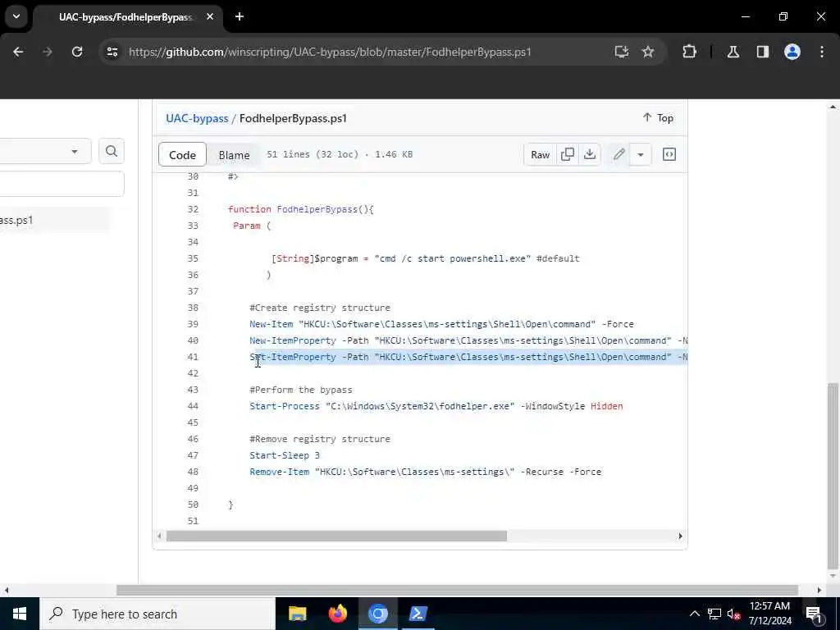The width and height of the screenshot is (840, 630).
Task: Select the UAC-bypass/FodhelperBypass browser tab
Action: [x=125, y=17]
